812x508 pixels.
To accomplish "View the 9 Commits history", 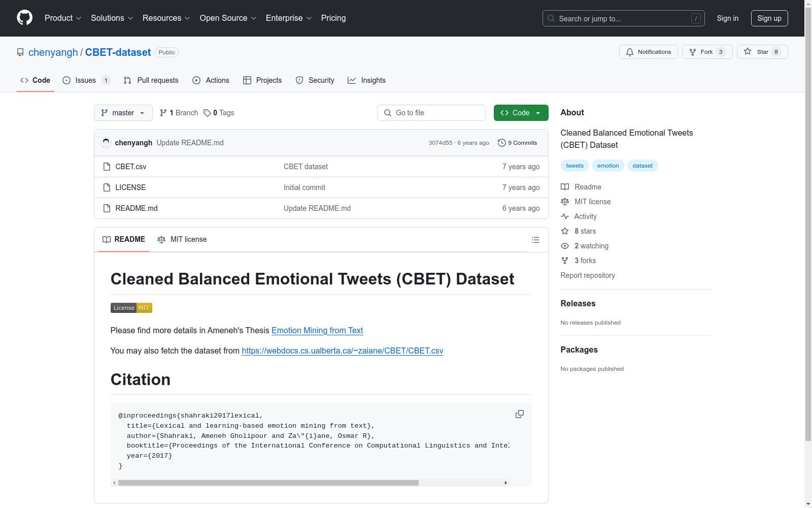I will click(x=518, y=143).
